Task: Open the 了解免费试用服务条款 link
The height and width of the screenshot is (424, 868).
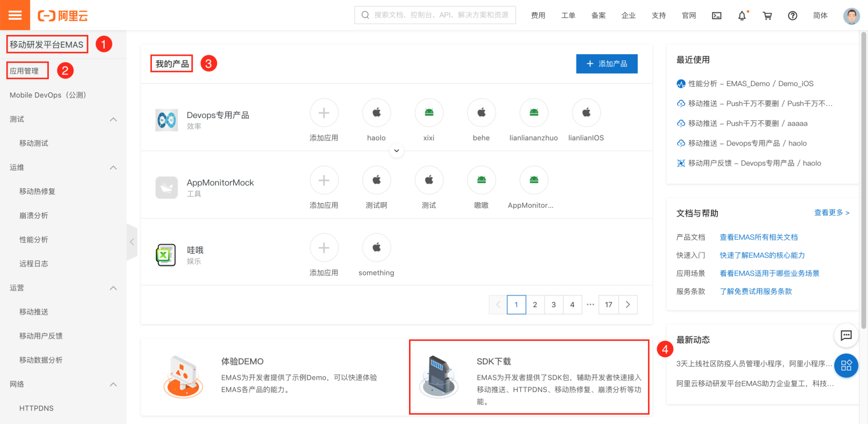Action: tap(756, 291)
